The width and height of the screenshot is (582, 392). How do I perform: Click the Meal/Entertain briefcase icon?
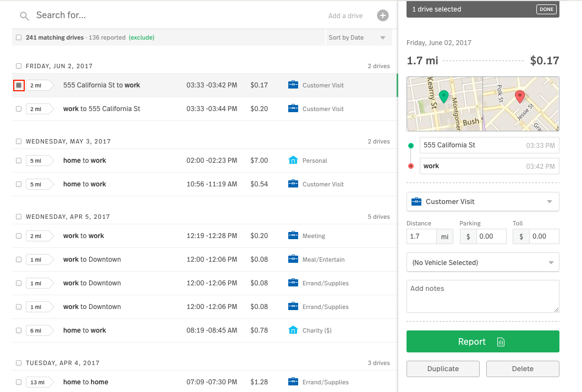coord(293,260)
